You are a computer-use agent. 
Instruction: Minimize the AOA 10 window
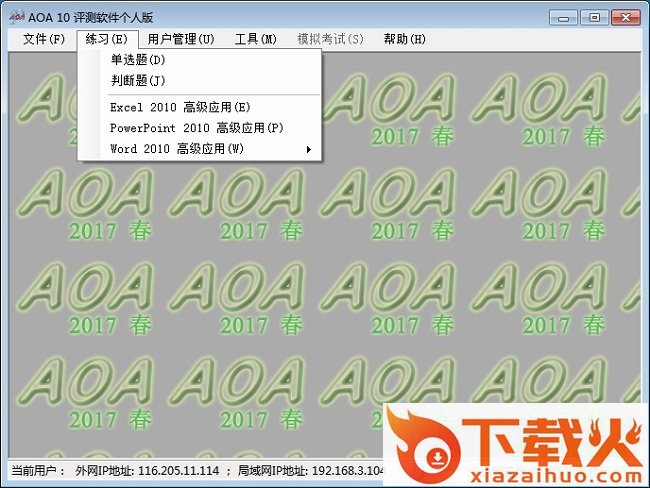563,18
